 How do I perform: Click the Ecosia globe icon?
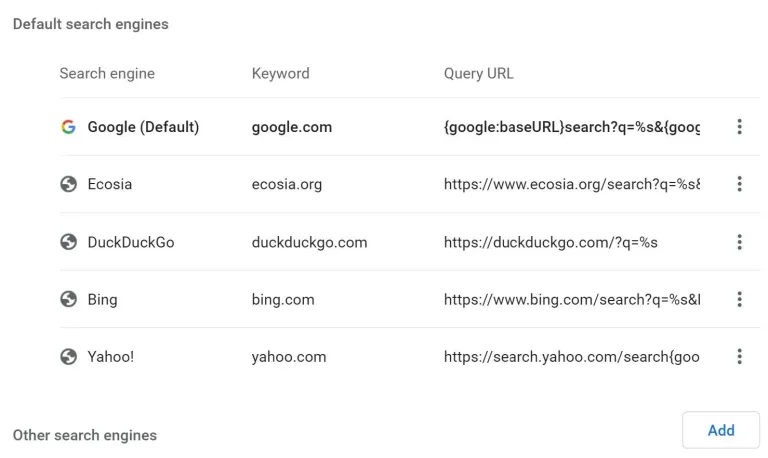(68, 184)
